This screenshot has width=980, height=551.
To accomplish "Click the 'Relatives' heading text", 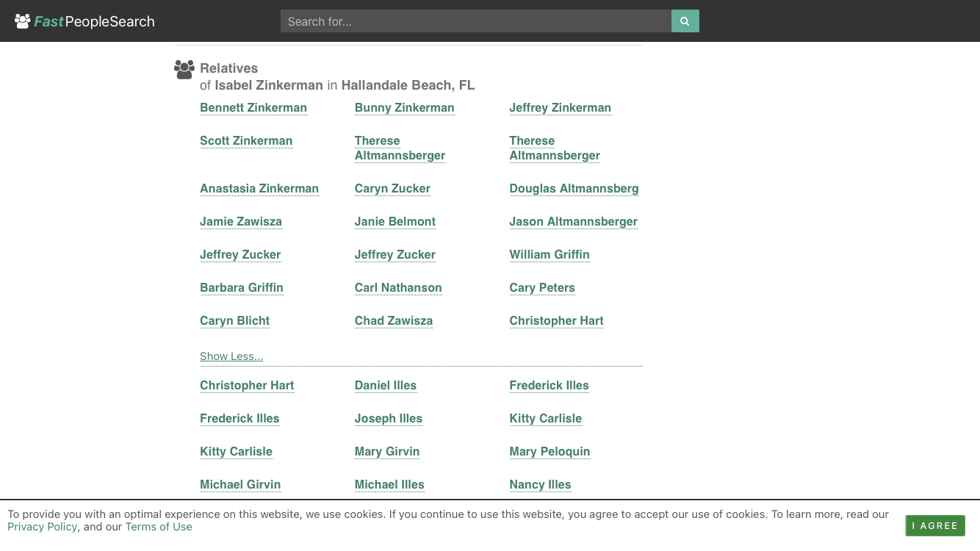I will coord(229,68).
